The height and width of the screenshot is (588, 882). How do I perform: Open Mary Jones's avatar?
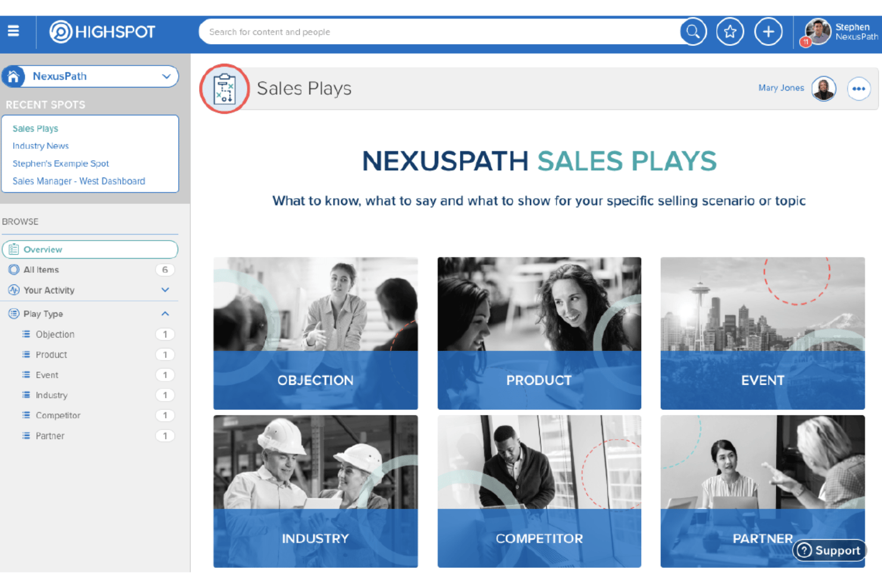pos(824,89)
